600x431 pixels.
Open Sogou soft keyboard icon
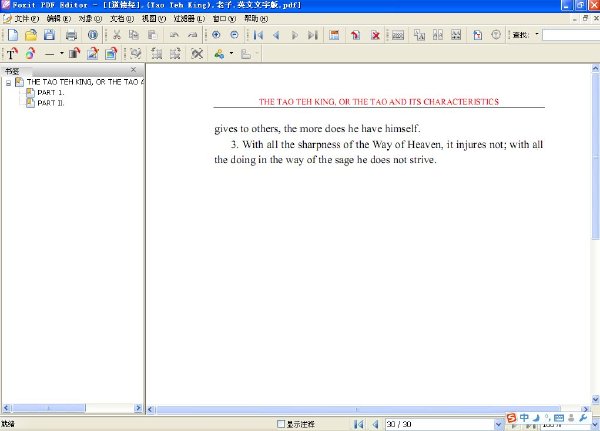pyautogui.click(x=559, y=418)
